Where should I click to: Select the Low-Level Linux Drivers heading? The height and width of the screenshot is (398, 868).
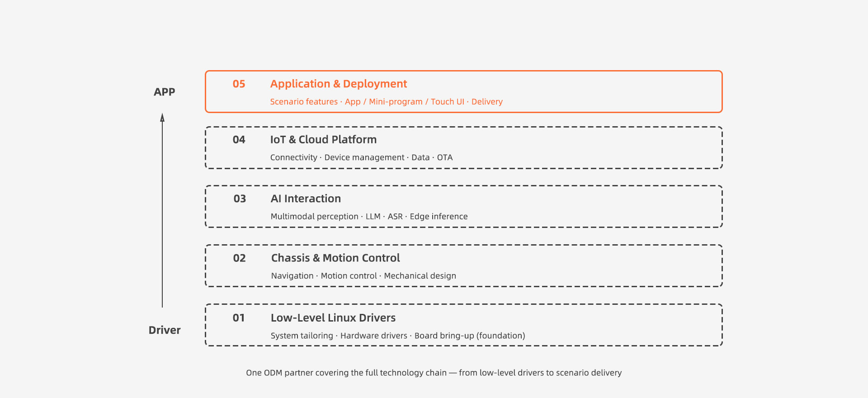click(333, 318)
